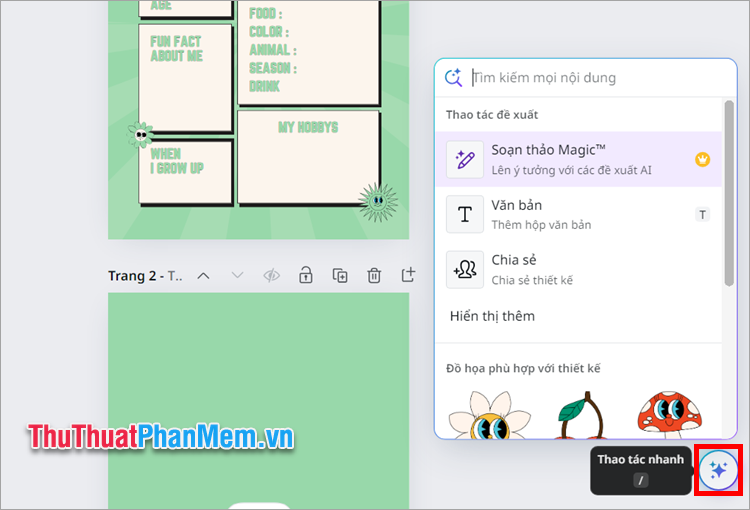
Task: Click the quick actions panel scrollbar
Action: [729, 200]
